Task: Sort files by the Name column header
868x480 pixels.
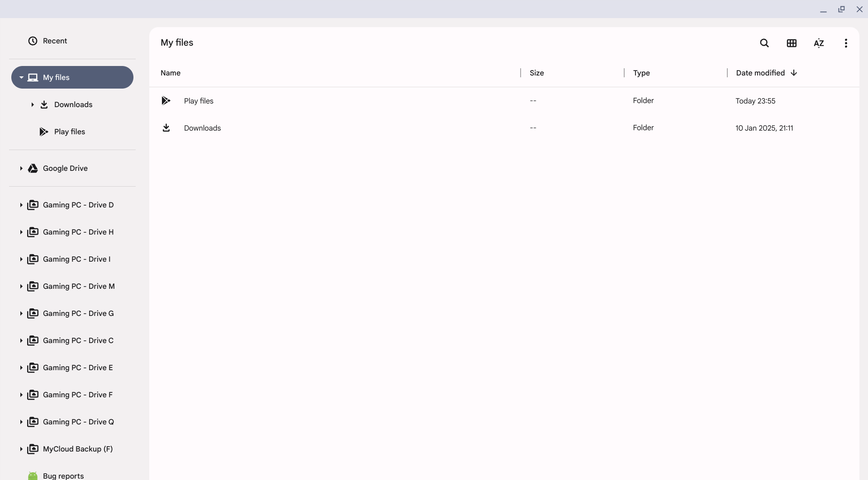Action: click(x=171, y=73)
